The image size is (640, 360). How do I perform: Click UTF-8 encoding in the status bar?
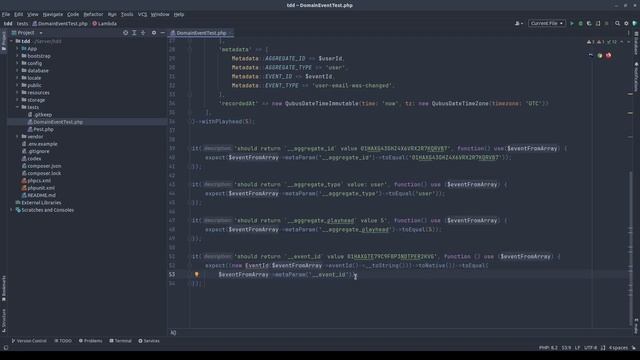pos(590,348)
